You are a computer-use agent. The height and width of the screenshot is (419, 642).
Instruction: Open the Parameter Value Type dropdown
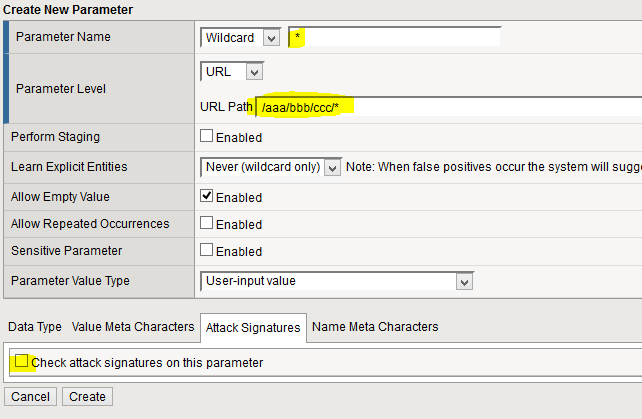pos(337,281)
